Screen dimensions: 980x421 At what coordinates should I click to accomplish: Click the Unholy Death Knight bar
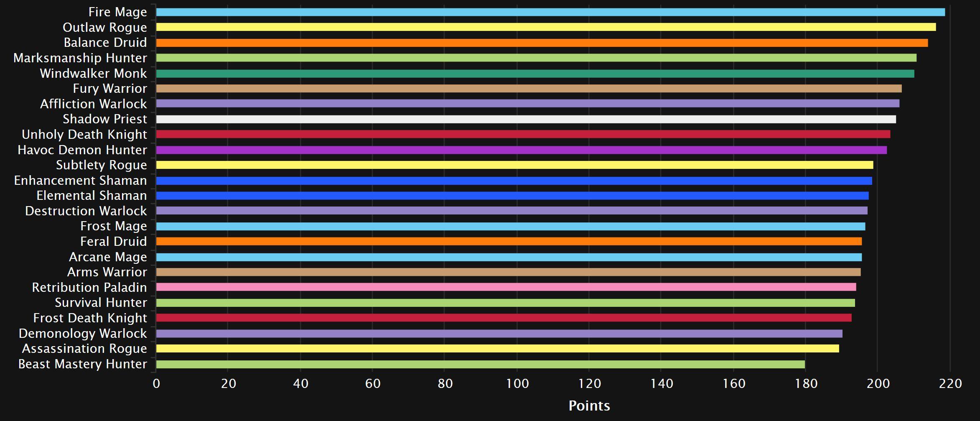click(x=523, y=134)
